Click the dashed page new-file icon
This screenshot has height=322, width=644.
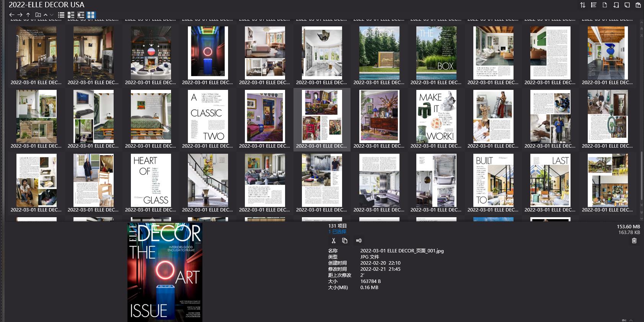tap(605, 5)
